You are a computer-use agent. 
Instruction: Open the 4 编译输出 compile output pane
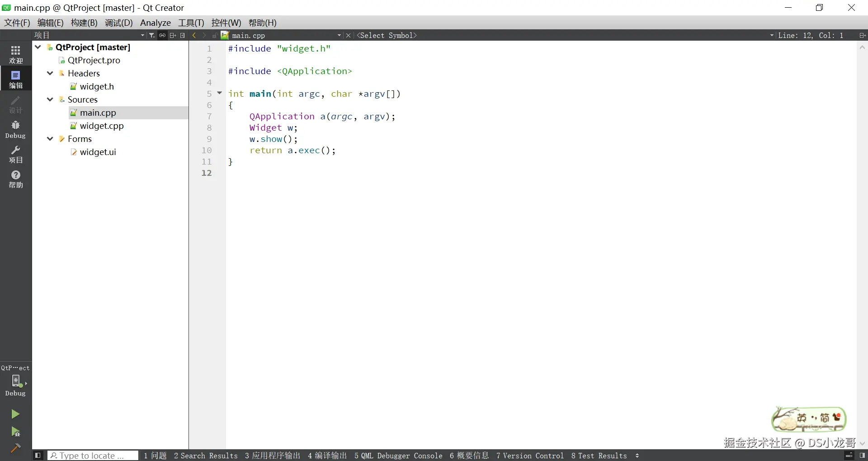point(327,456)
